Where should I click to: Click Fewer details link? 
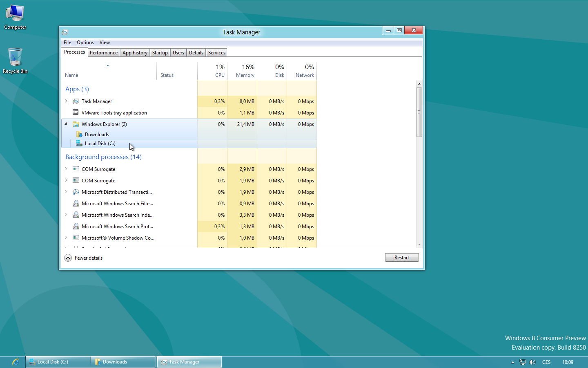(89, 258)
